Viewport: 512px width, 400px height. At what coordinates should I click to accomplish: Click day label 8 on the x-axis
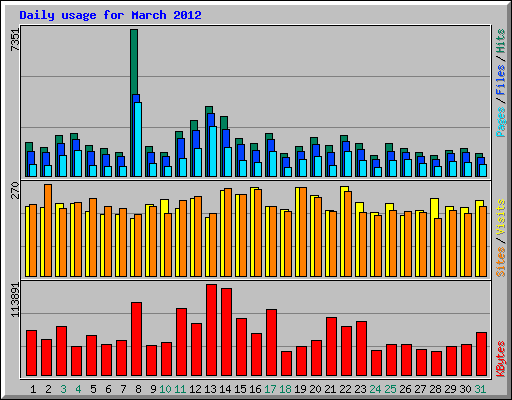tap(138, 389)
